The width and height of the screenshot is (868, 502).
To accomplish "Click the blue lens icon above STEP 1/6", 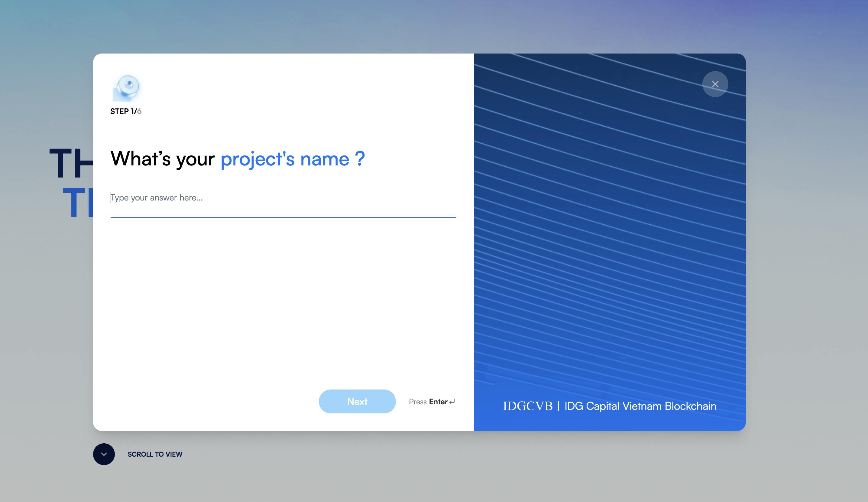I will pyautogui.click(x=126, y=87).
